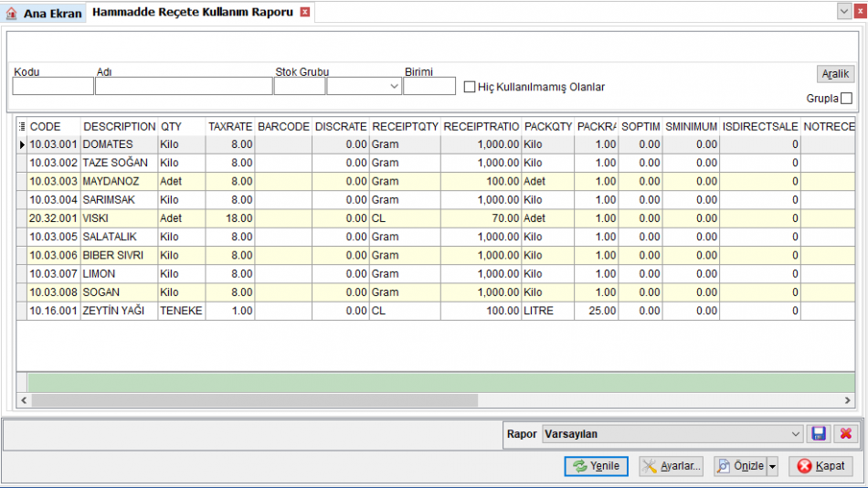Screen dimensions: 868x488
Task: Click the BARCODE column header
Action: click(283, 126)
